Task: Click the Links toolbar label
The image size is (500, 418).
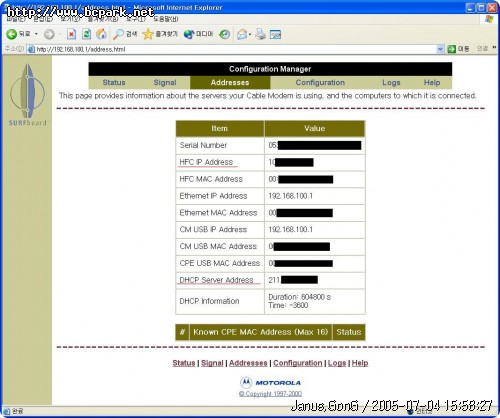Action: click(x=482, y=49)
